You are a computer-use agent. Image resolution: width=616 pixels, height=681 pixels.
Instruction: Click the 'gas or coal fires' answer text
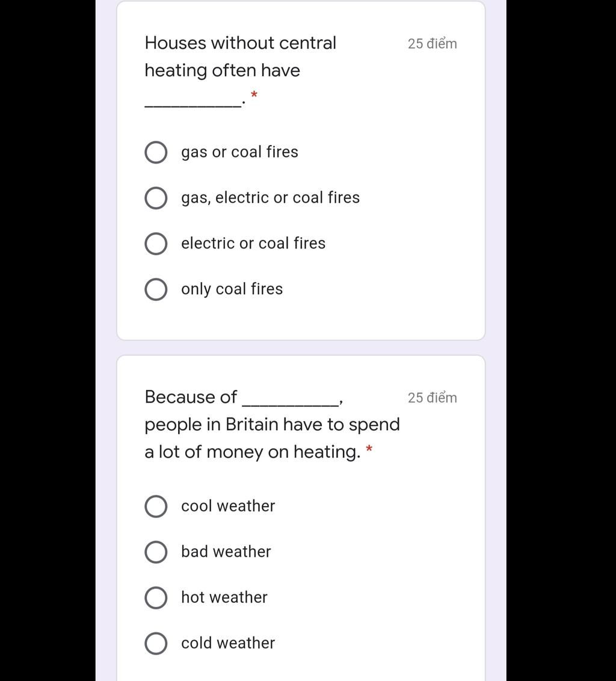click(x=240, y=152)
